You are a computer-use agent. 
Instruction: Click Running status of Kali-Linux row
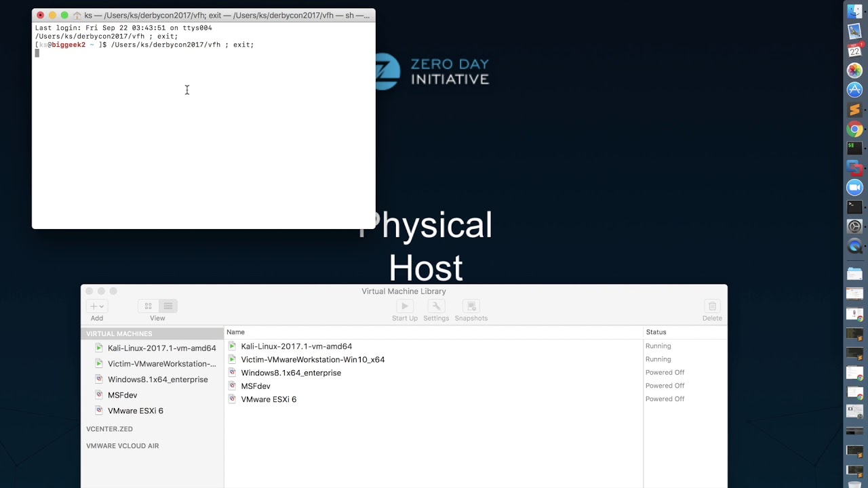click(658, 346)
